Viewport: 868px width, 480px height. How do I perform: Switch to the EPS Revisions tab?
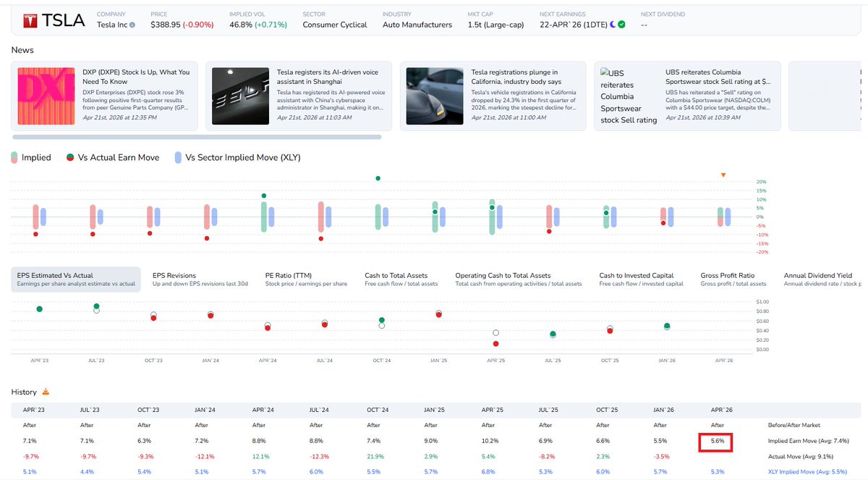pos(200,279)
